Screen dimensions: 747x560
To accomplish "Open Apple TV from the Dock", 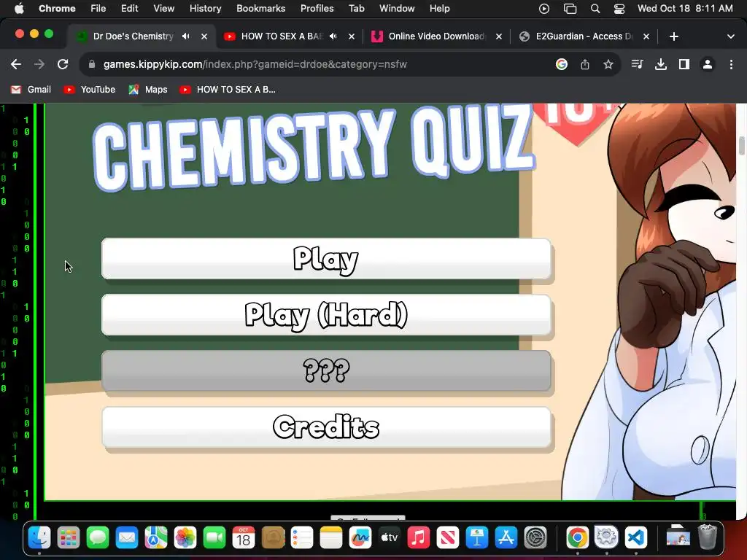I will coord(390,538).
